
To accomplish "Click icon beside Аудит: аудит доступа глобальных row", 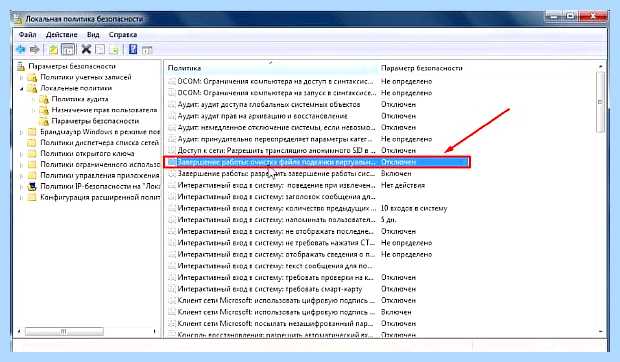I will click(x=172, y=105).
